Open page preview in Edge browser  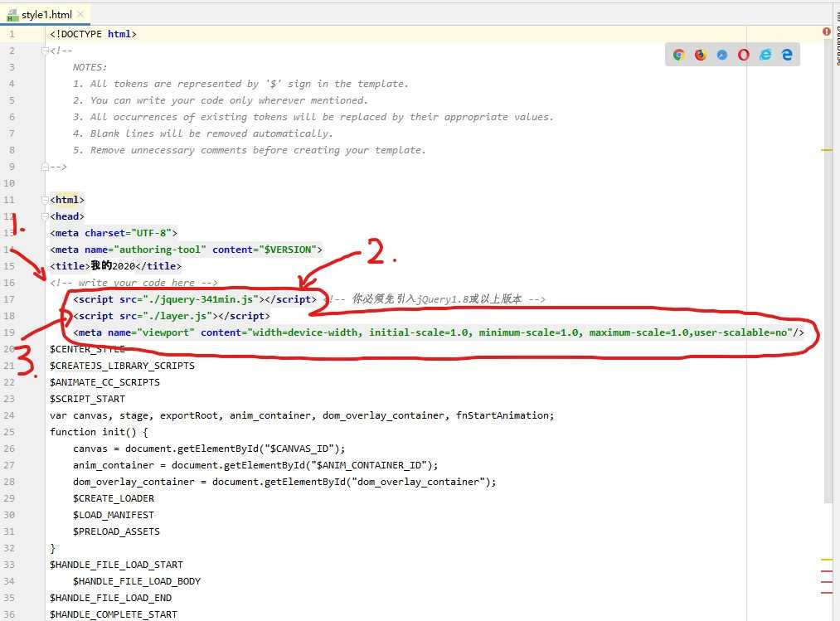(x=787, y=55)
